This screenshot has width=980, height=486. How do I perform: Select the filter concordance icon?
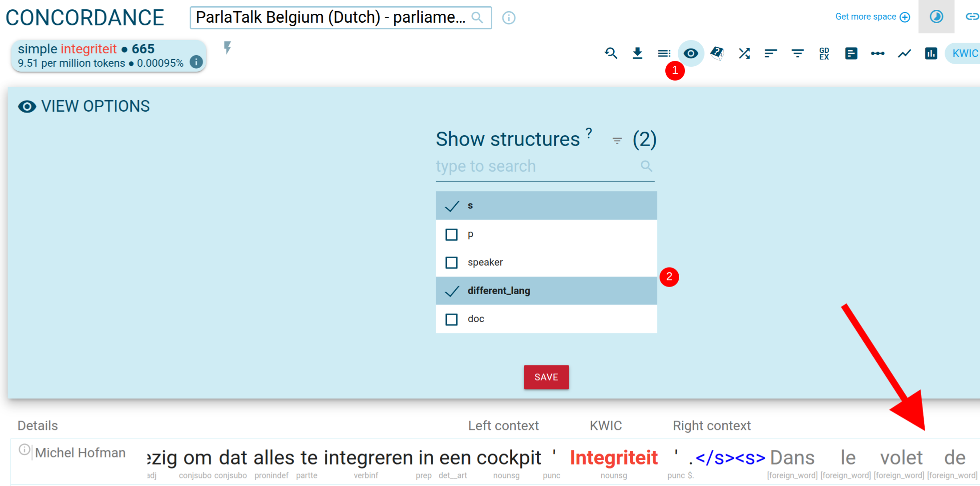coord(797,53)
